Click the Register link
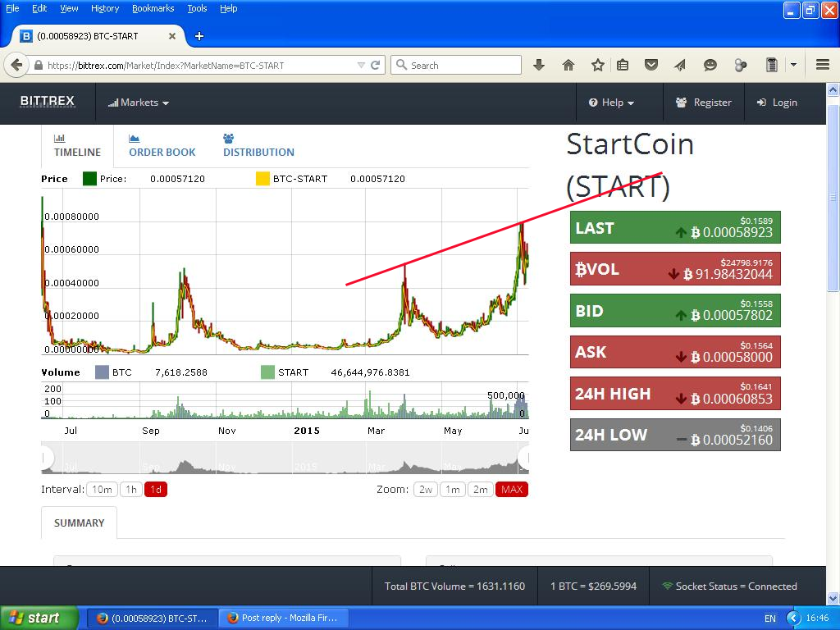840x630 pixels. coord(703,103)
